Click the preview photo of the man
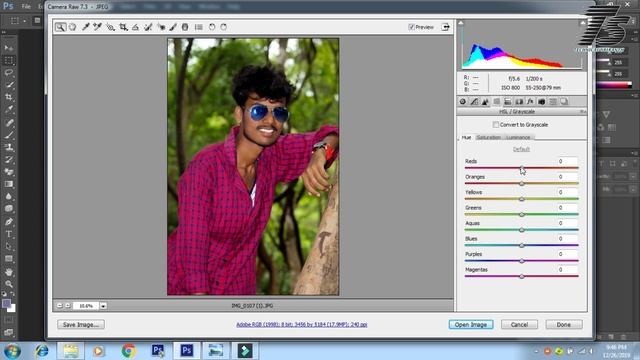Viewport: 640px width, 360px height. tap(253, 167)
